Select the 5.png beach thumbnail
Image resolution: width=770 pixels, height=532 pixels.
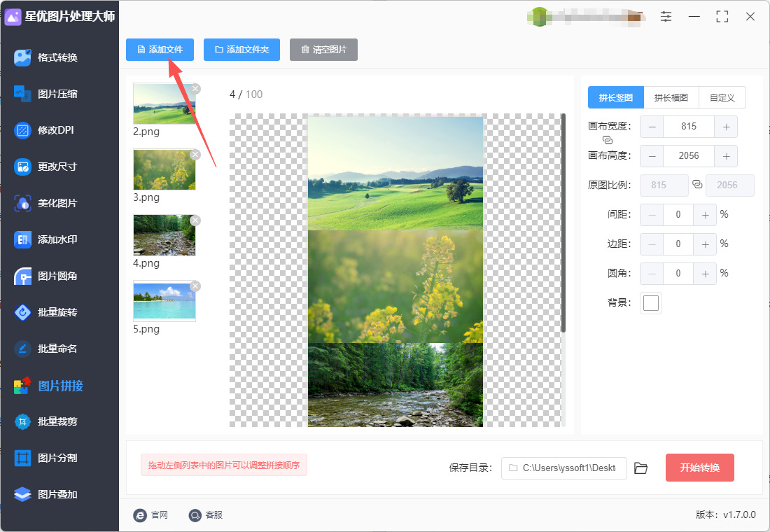pos(164,301)
